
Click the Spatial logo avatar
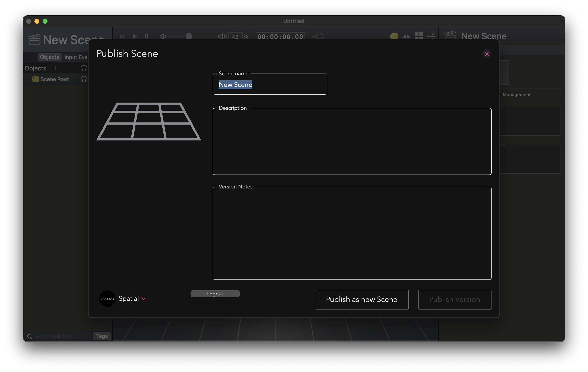tap(107, 298)
